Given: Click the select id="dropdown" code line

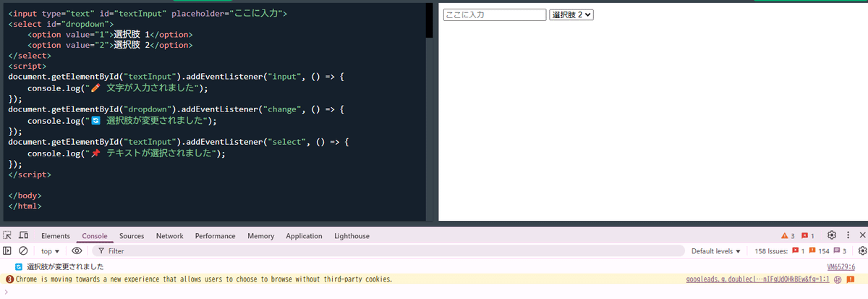Looking at the screenshot, I should pyautogui.click(x=61, y=24).
